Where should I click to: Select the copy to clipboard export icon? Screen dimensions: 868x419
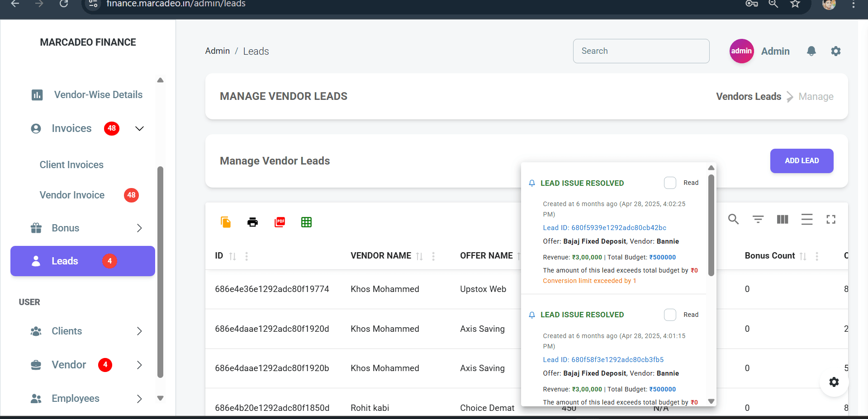[225, 222]
